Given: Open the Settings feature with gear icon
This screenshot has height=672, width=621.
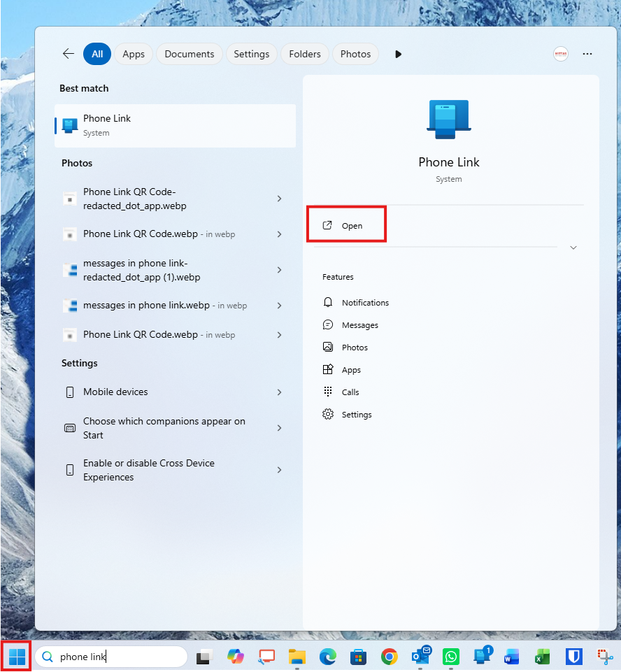Looking at the screenshot, I should coord(347,415).
